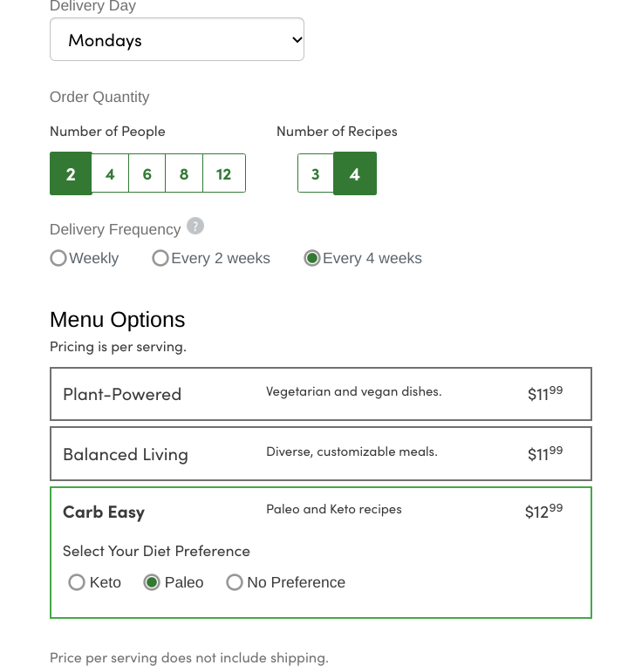Select 4 recipes option
Screen dimensions: 635x672
[x=355, y=173]
